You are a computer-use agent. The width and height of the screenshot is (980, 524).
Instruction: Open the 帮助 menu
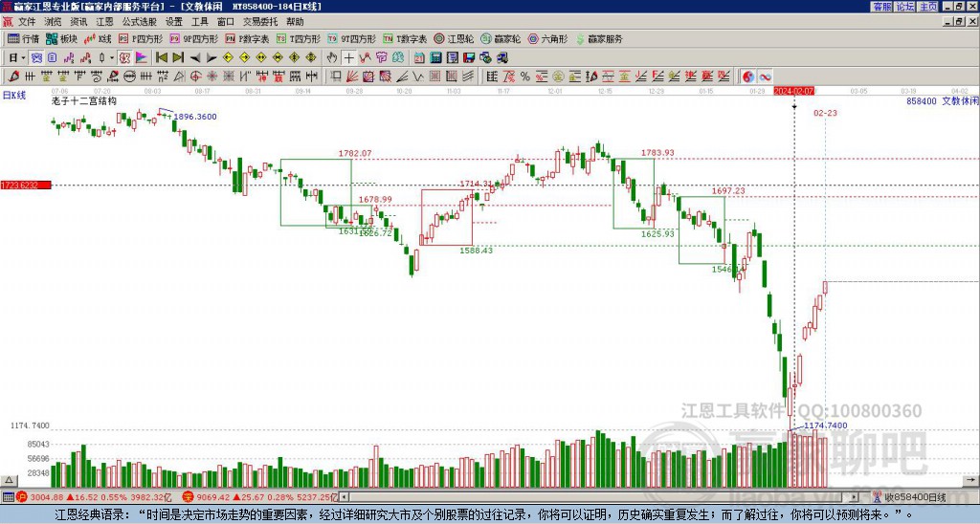[295, 22]
